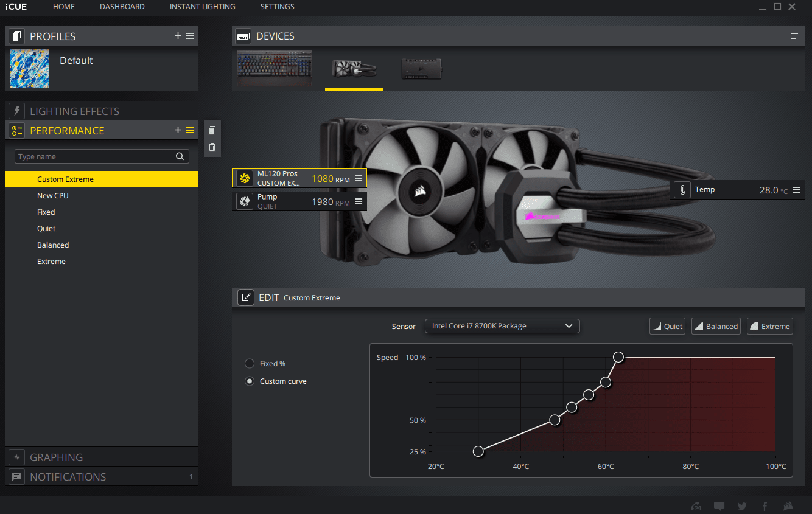This screenshot has width=812, height=514.
Task: Click the Lighting Effects lightning icon
Action: point(16,111)
